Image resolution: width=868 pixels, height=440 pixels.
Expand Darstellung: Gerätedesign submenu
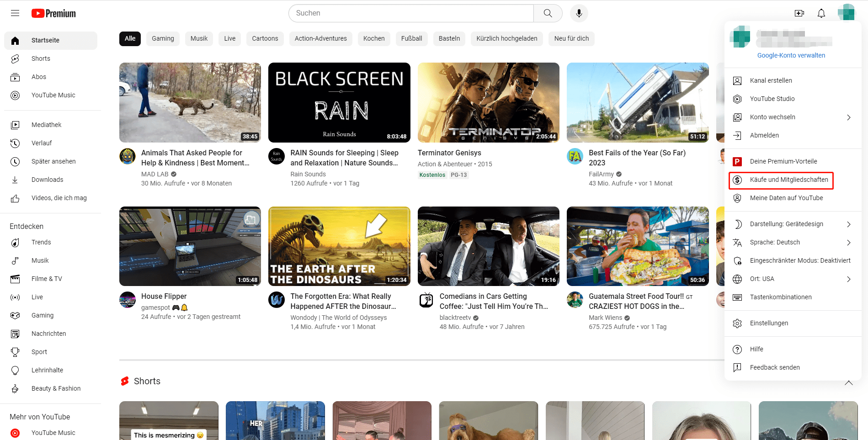793,224
